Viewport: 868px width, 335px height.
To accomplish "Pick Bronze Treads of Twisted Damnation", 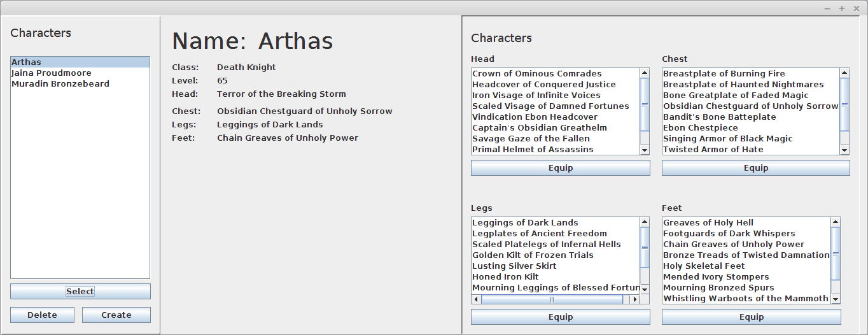I will 746,255.
